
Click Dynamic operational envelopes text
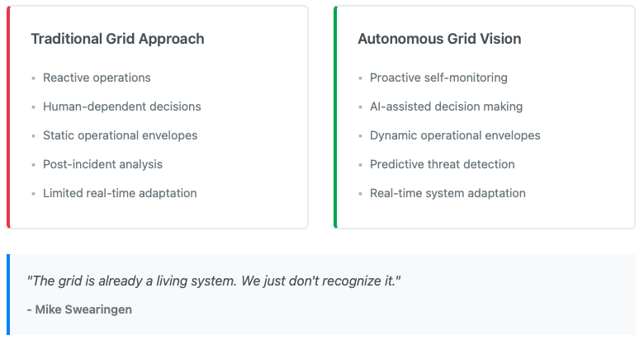tap(455, 135)
